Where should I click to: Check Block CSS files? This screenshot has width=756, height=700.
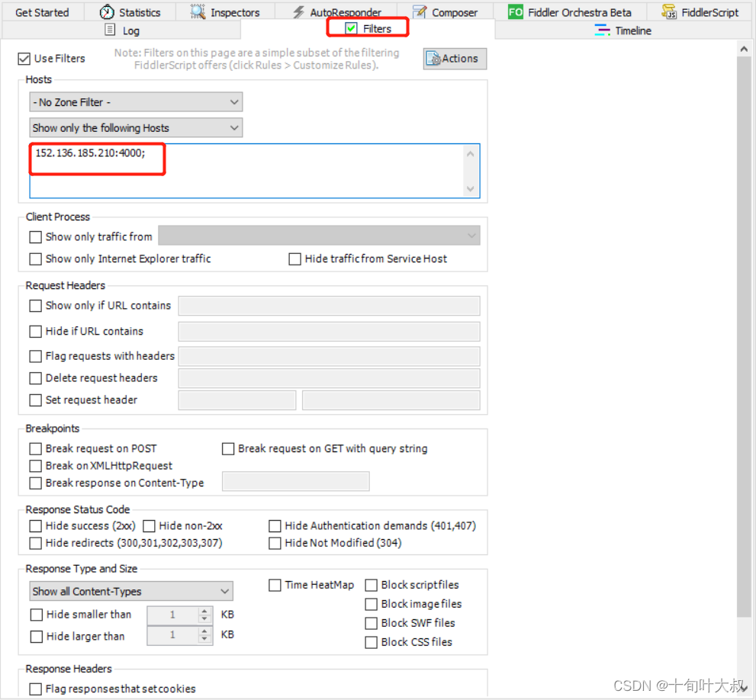[372, 643]
